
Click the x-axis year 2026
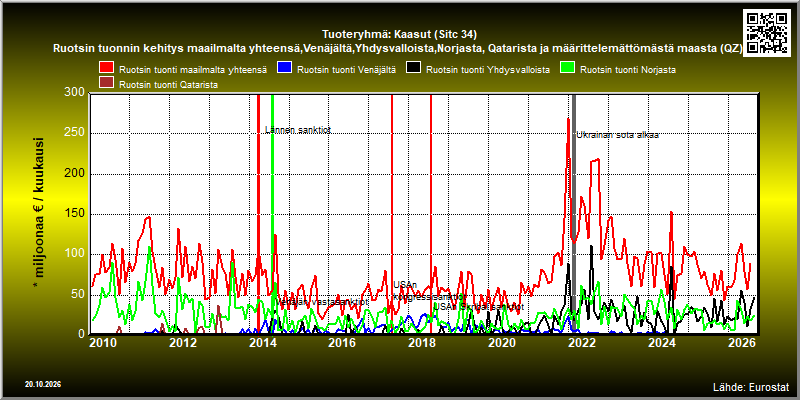(x=742, y=342)
